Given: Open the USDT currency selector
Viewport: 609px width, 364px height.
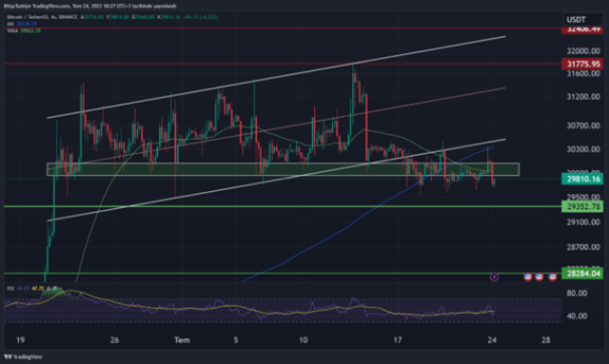Looking at the screenshot, I should click(582, 19).
